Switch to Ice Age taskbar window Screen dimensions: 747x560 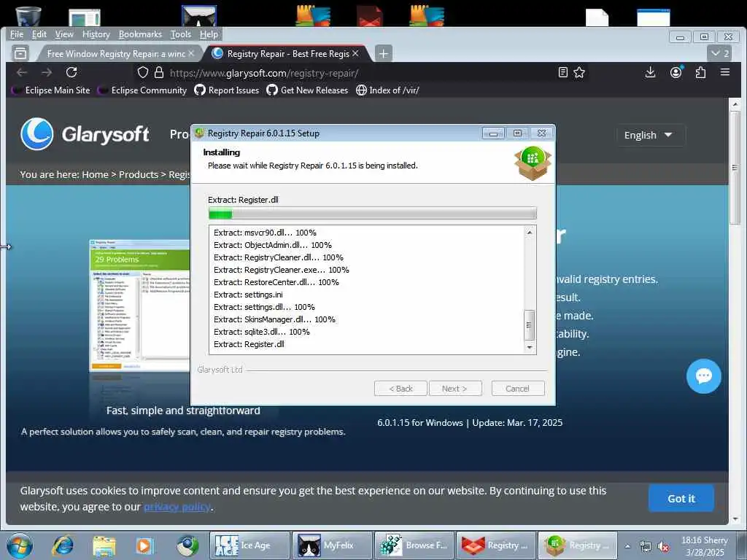pos(249,545)
